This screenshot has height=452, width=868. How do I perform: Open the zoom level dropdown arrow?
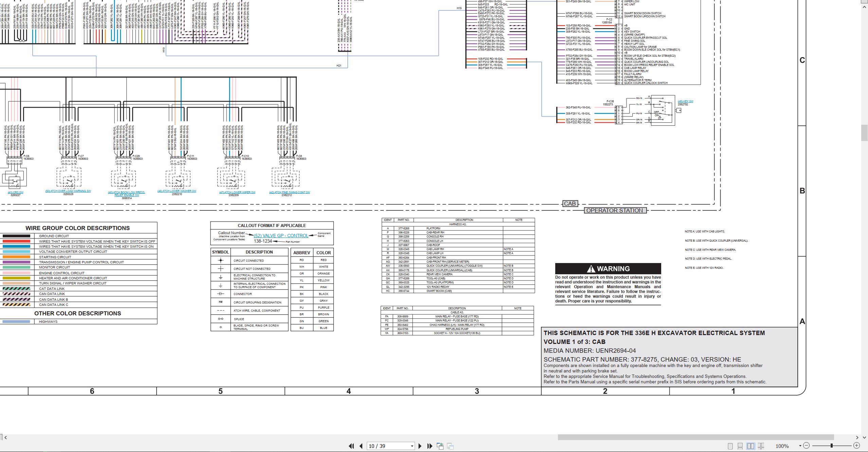pos(800,446)
